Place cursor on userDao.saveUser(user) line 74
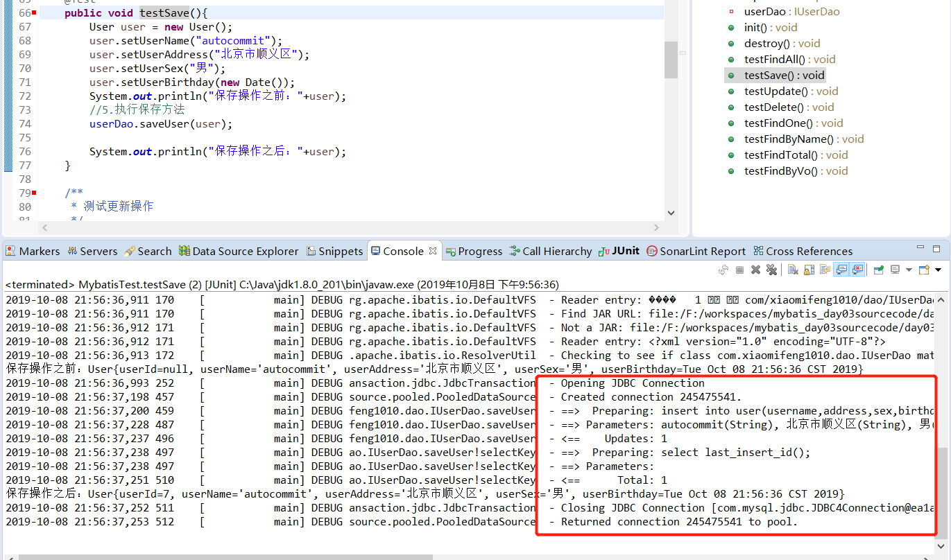Screen dimensions: 951x560 [x=161, y=124]
